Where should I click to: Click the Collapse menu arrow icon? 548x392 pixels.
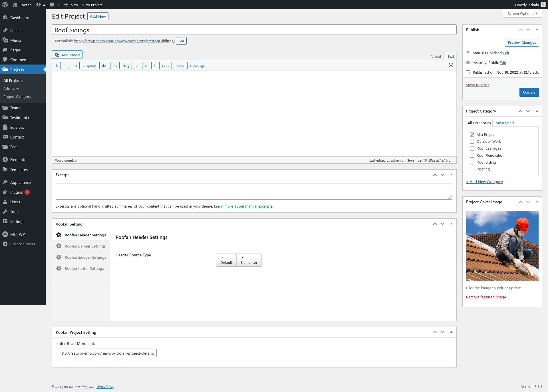5,244
